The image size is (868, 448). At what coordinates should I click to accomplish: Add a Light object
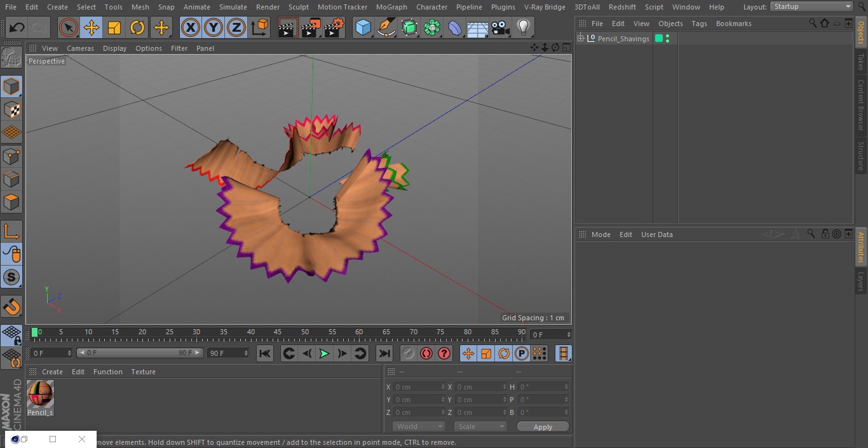(524, 28)
